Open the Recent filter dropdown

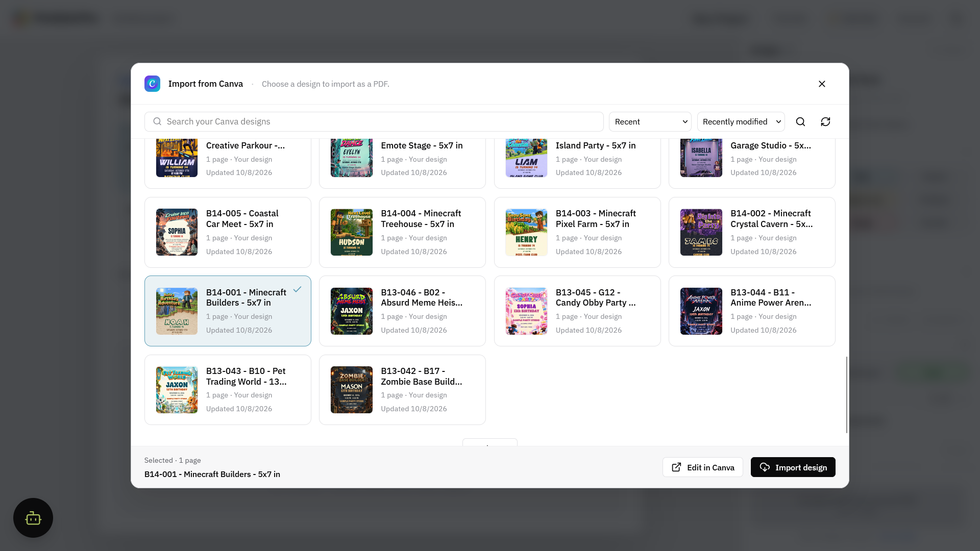point(650,121)
